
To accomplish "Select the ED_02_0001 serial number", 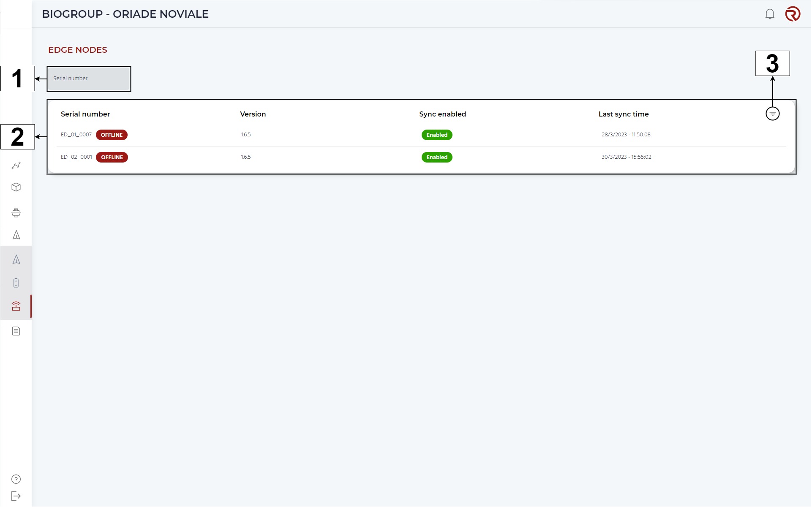I will [x=76, y=157].
